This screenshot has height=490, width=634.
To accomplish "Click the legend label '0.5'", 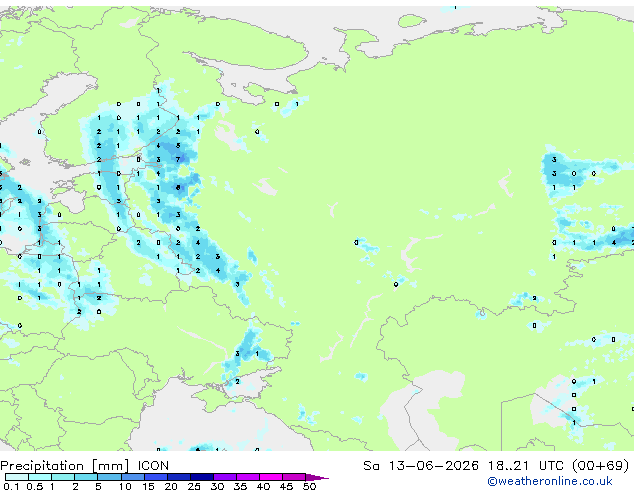I will (x=35, y=486).
